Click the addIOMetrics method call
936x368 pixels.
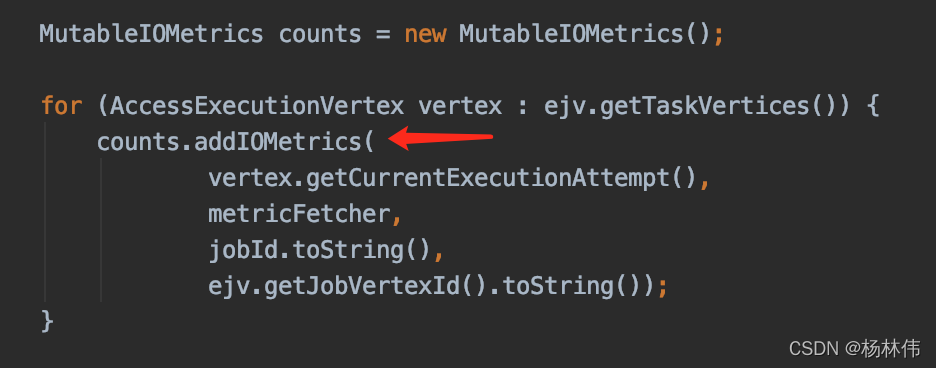coord(277,142)
